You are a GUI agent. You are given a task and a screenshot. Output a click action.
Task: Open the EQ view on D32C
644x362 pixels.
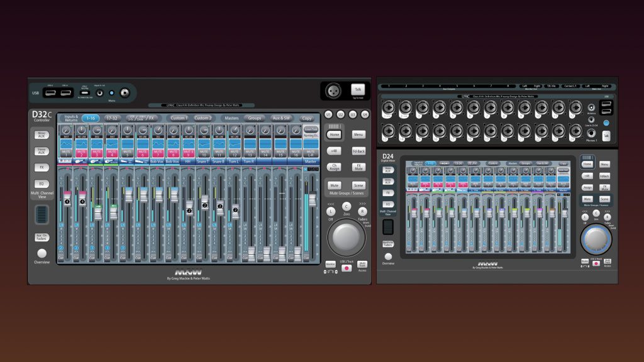tap(42, 184)
